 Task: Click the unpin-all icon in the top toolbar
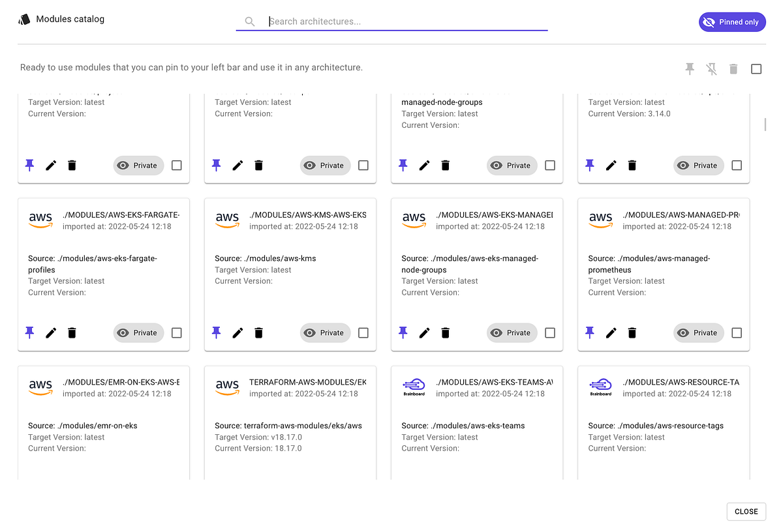pos(711,68)
